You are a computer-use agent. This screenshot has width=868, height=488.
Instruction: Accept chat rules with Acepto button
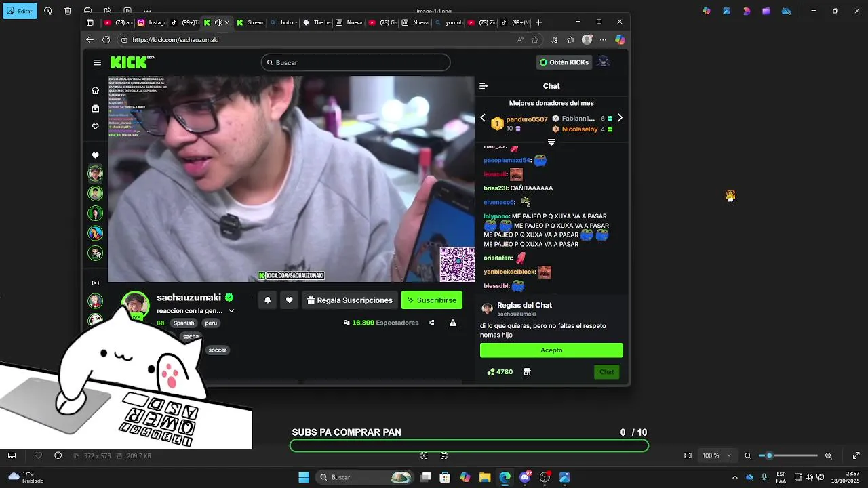(551, 350)
